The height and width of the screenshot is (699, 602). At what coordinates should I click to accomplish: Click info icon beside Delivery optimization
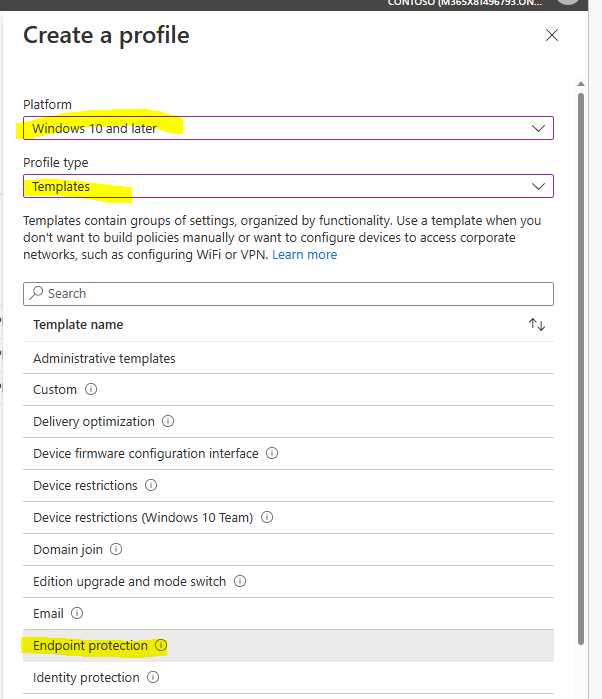tap(168, 421)
